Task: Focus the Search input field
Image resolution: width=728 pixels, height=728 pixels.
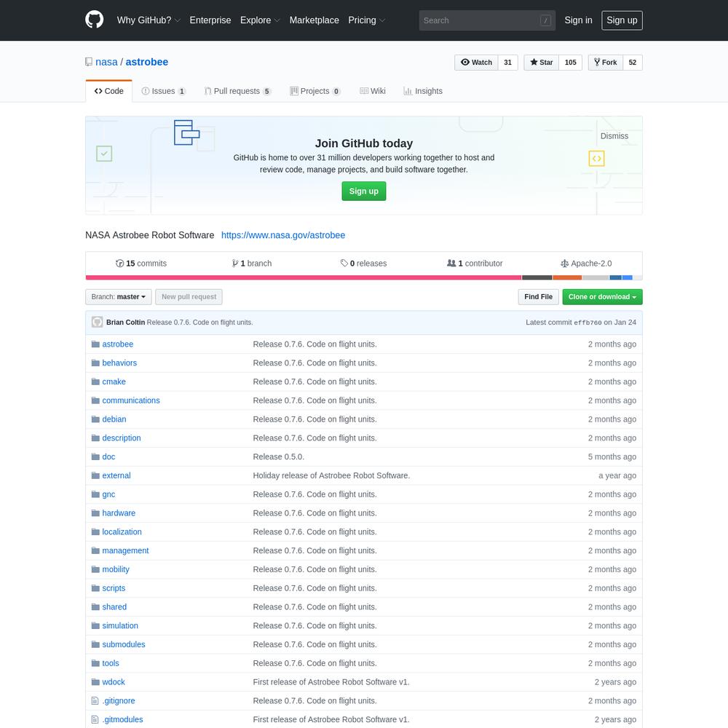Action: point(487,20)
